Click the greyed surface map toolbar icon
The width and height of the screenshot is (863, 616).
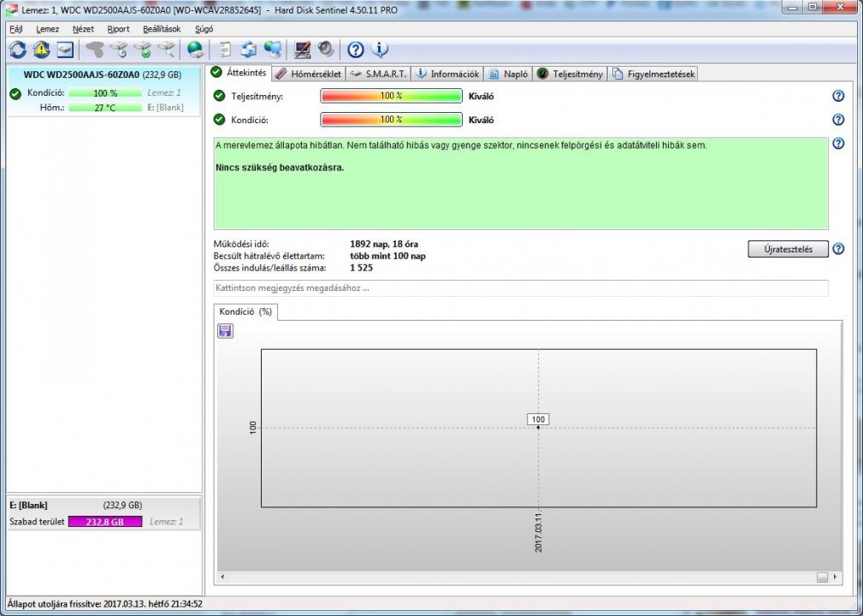tap(95, 50)
